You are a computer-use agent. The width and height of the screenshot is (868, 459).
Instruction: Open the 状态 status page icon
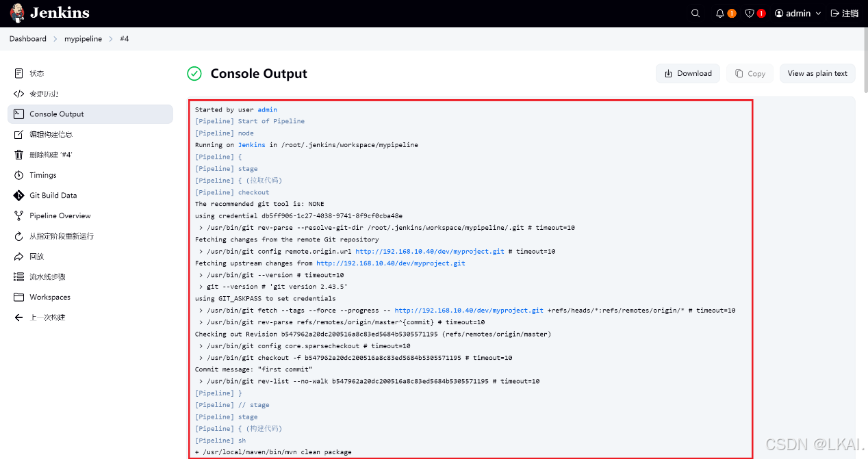(18, 73)
